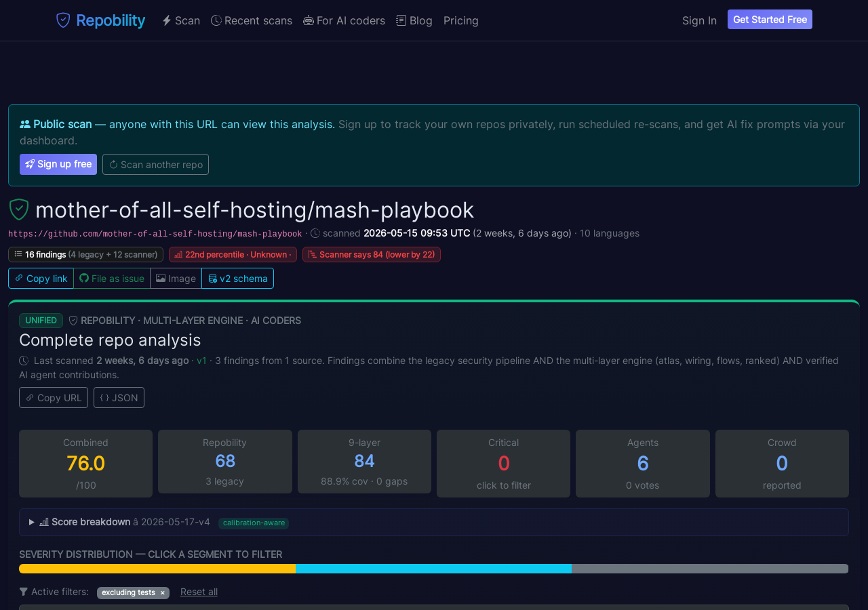Click the Scanner says 84 badge
Image resolution: width=868 pixels, height=610 pixels.
point(372,254)
